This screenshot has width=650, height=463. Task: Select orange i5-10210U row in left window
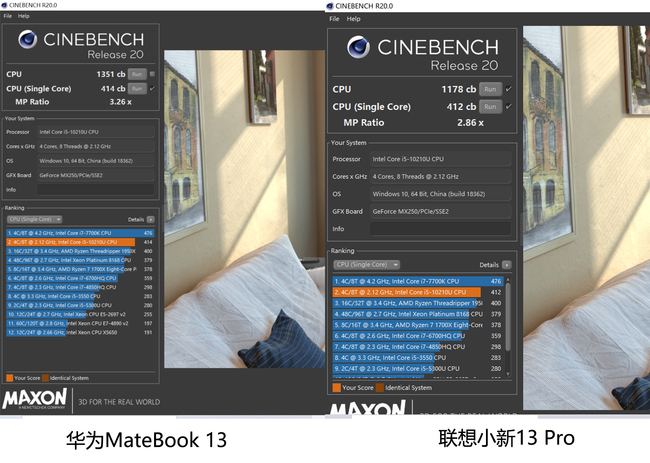(x=80, y=242)
